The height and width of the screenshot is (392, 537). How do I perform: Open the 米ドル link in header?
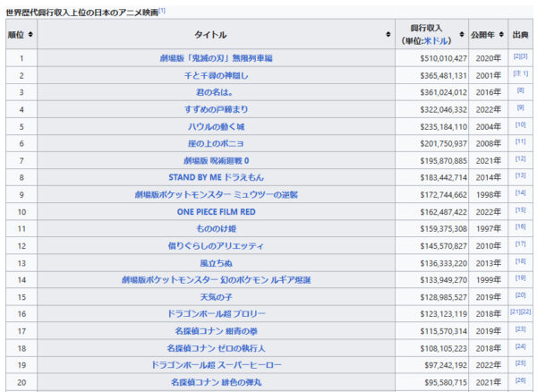436,41
